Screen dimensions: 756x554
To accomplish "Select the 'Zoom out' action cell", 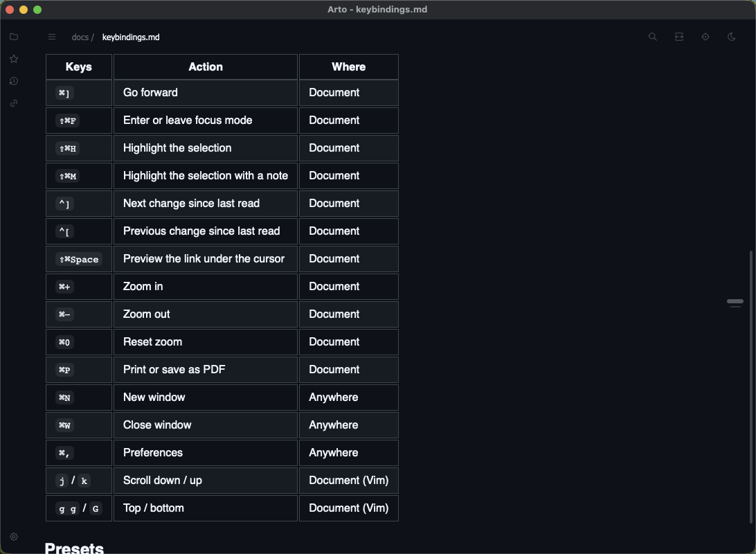I will click(206, 314).
